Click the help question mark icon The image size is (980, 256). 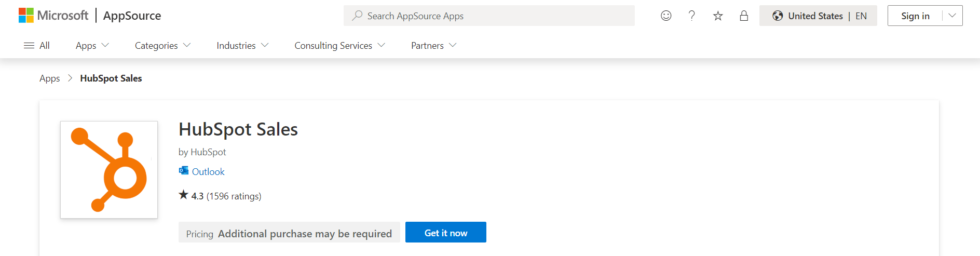click(691, 16)
